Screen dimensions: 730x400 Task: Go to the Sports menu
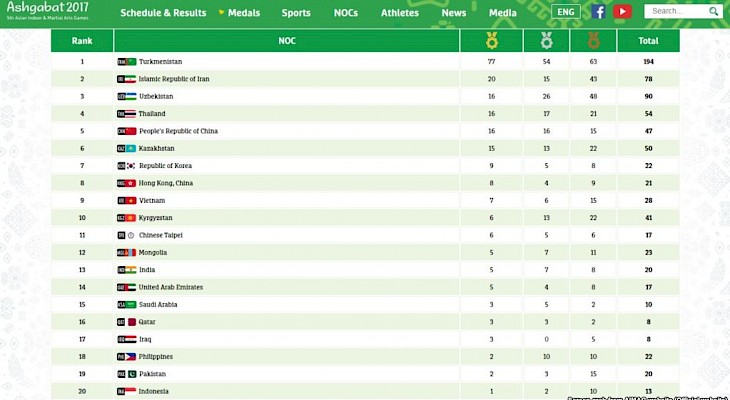pyautogui.click(x=296, y=13)
